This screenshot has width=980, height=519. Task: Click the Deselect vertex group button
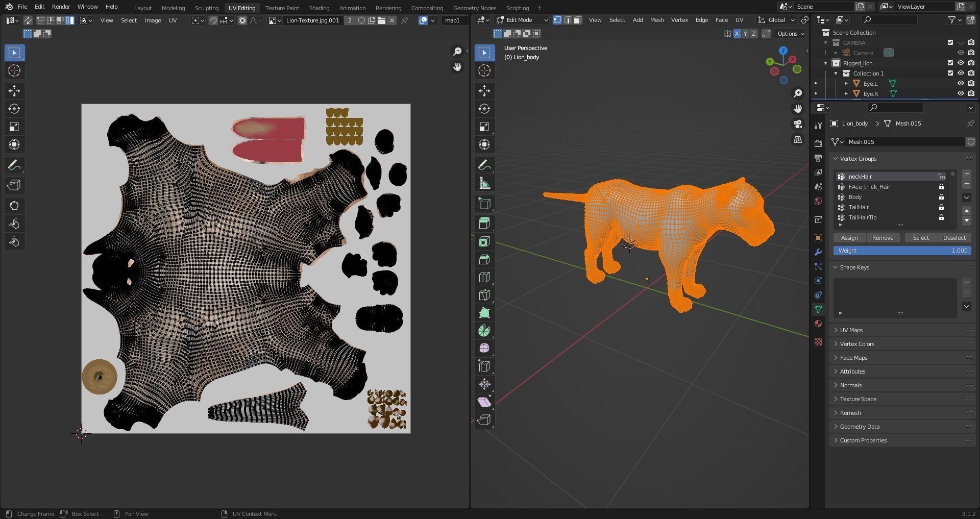[954, 238]
